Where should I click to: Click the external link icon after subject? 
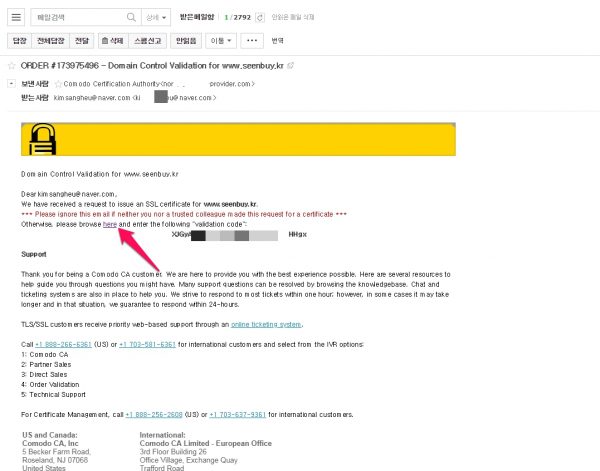pos(290,64)
